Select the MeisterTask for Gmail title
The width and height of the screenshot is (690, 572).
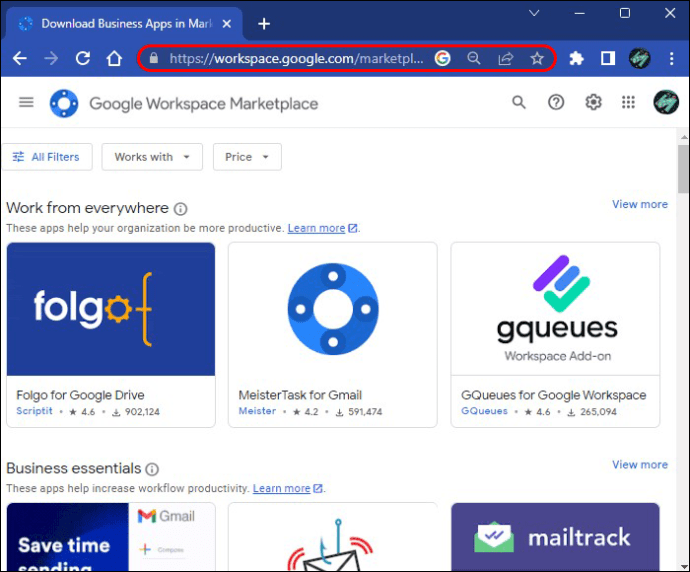click(x=300, y=395)
